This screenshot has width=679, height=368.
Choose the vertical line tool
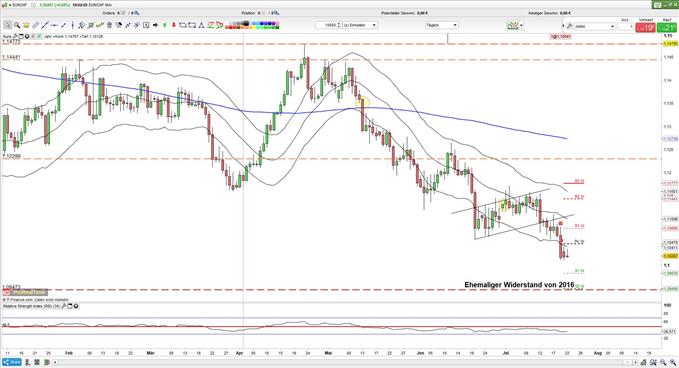tap(73, 25)
